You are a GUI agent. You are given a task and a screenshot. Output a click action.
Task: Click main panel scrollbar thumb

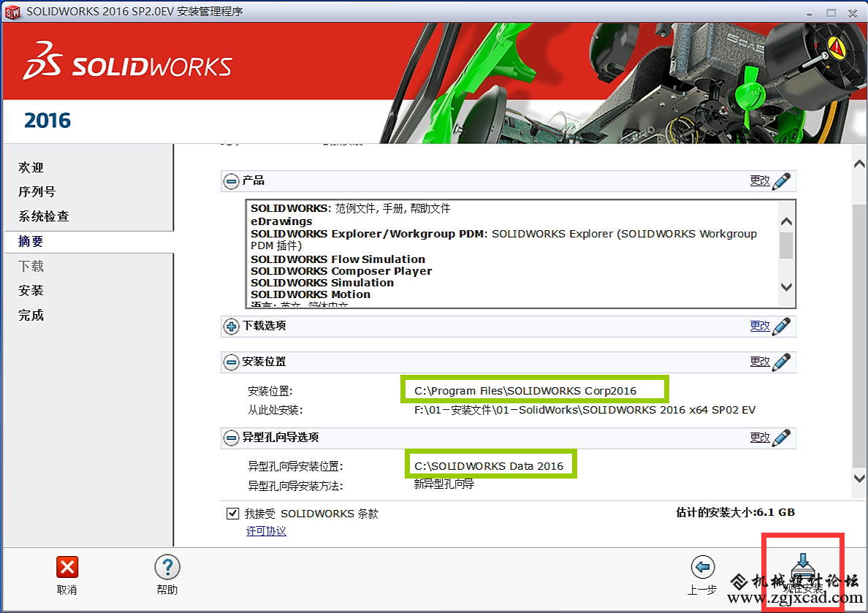859,335
